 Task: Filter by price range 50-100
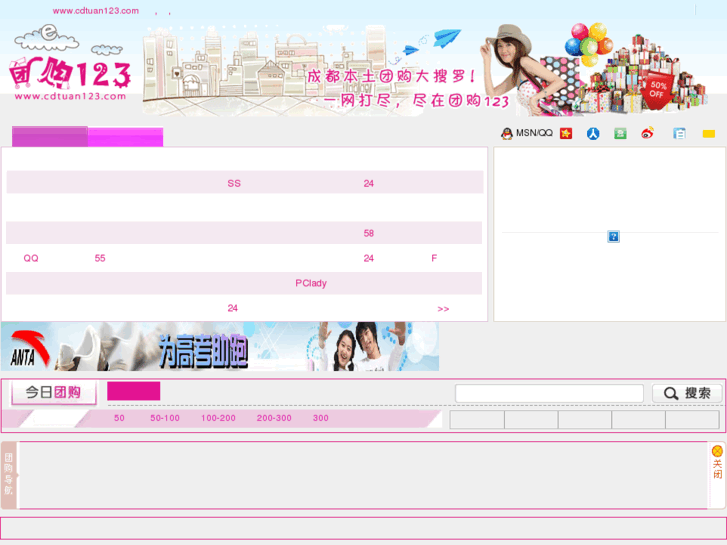[x=165, y=418]
